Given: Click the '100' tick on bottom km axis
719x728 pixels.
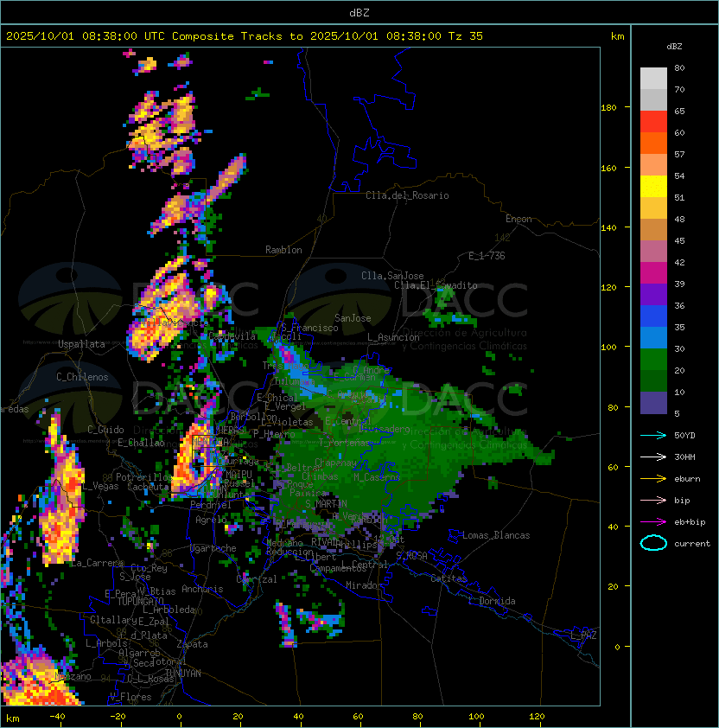Looking at the screenshot, I should tap(476, 717).
